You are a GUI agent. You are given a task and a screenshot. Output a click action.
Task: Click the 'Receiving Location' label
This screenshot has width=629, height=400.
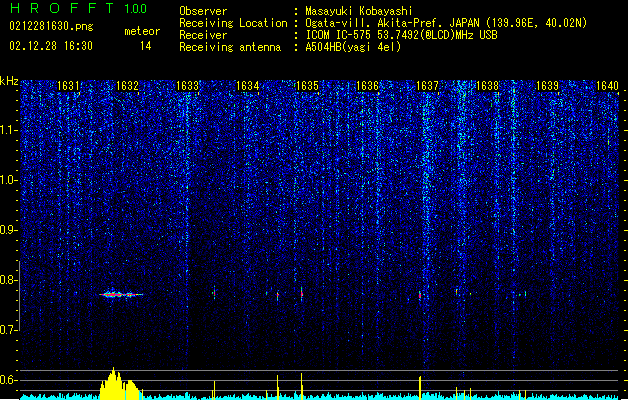pyautogui.click(x=233, y=23)
